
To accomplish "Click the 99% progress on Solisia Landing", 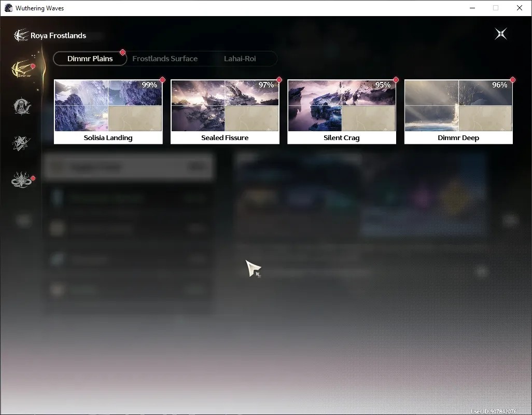I will click(x=149, y=85).
